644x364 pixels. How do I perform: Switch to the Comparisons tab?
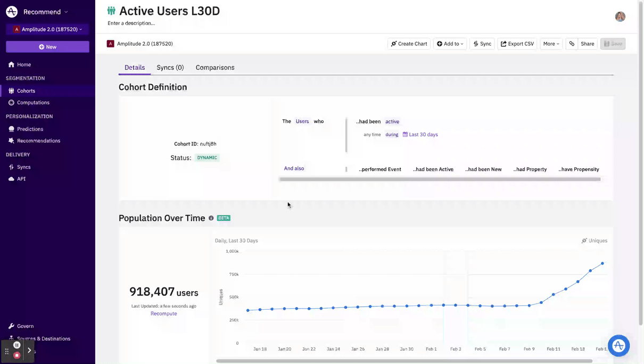click(215, 68)
